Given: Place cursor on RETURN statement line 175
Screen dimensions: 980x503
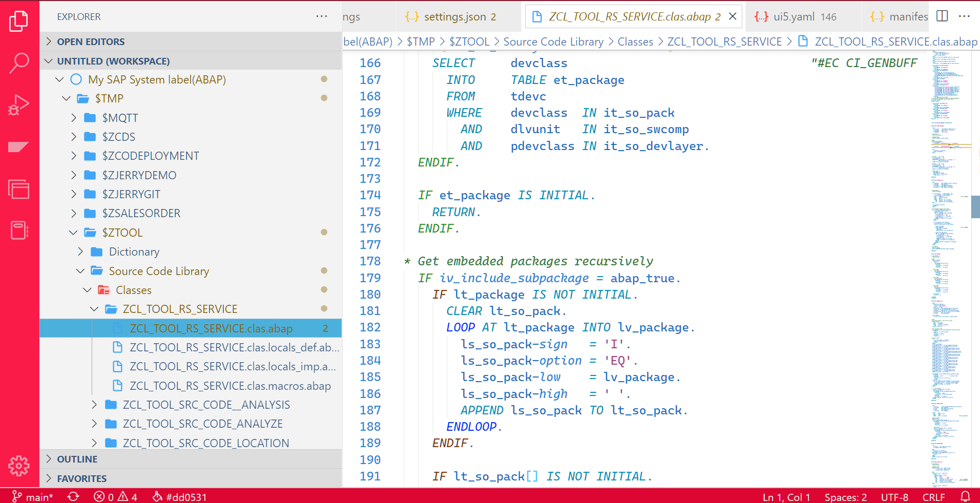Looking at the screenshot, I should [x=456, y=212].
